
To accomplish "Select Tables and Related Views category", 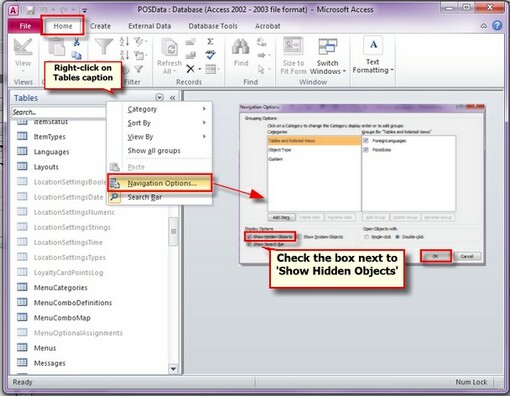I will 314,141.
